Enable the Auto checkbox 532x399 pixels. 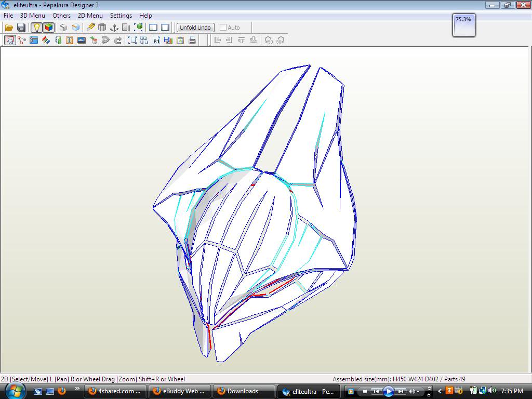(x=223, y=28)
